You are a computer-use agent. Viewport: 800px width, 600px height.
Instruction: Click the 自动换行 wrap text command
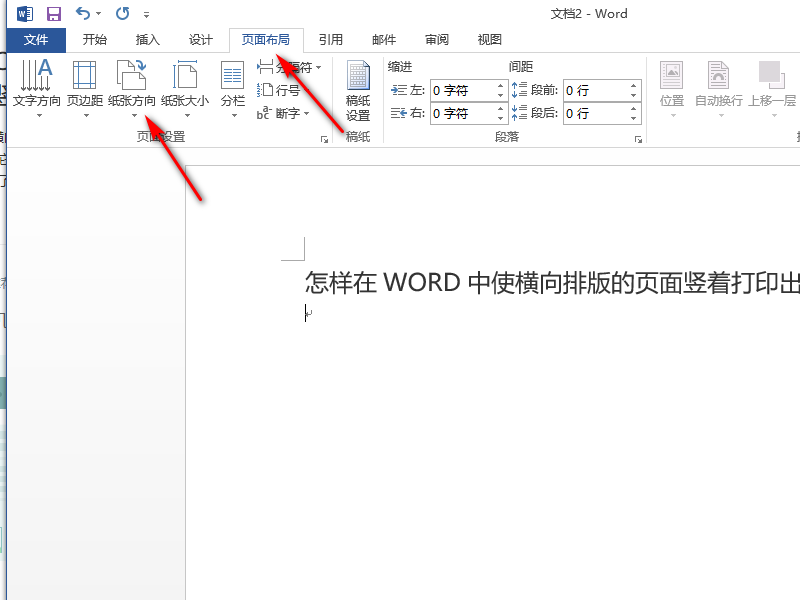718,90
